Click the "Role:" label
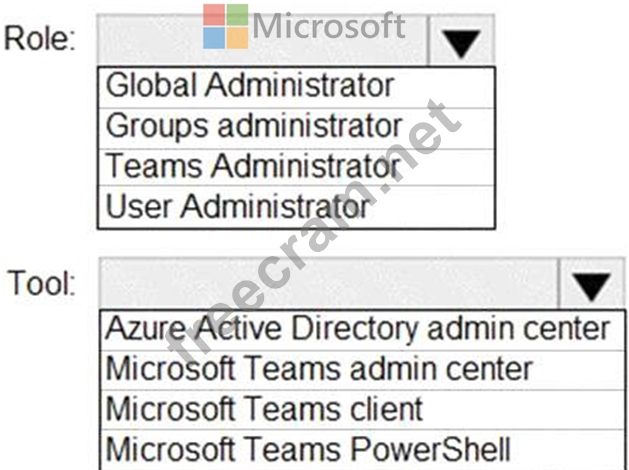This screenshot has width=629, height=470. [40, 39]
